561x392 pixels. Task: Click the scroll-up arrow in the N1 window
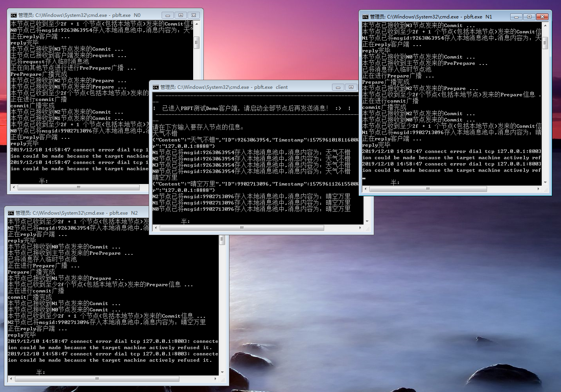[545, 25]
